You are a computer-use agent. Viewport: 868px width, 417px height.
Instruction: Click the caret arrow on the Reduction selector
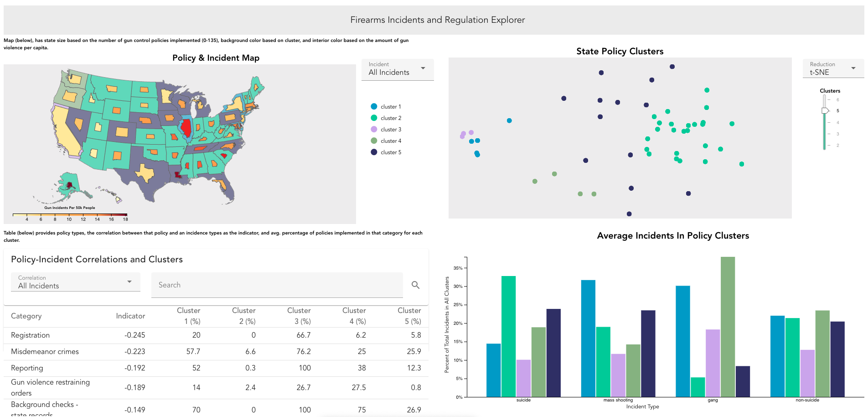click(x=853, y=68)
